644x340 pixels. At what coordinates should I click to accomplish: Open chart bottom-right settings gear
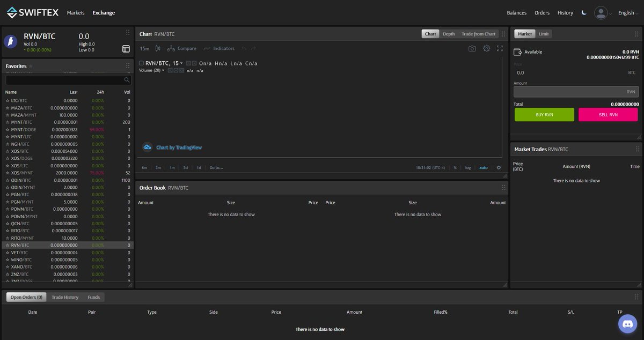tap(499, 167)
